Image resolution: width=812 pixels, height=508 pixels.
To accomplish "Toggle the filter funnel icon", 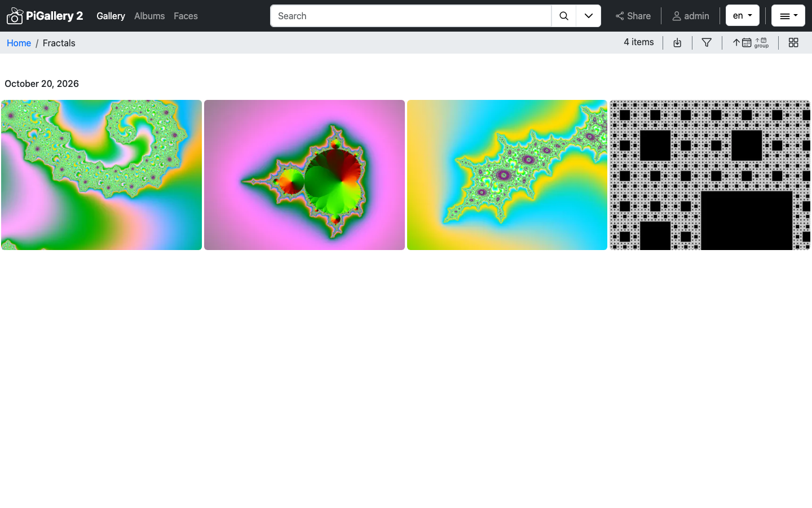I will pyautogui.click(x=707, y=43).
